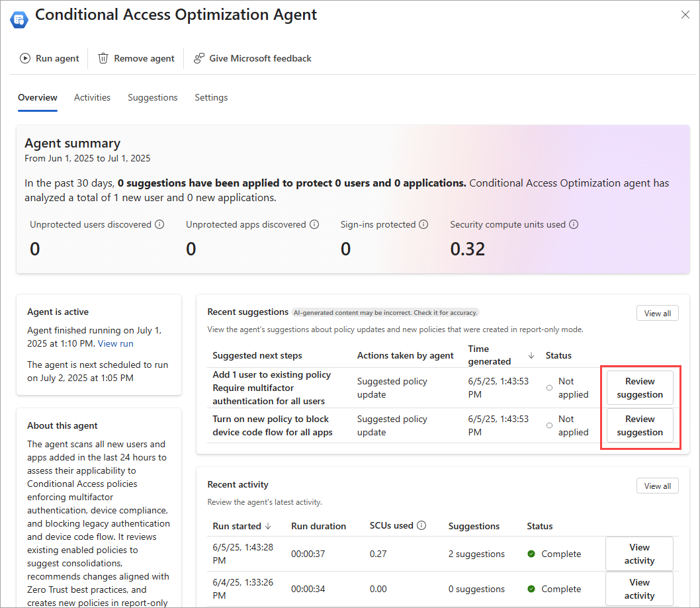700x608 pixels.
Task: Click View all in Recent suggestions
Action: 657,313
